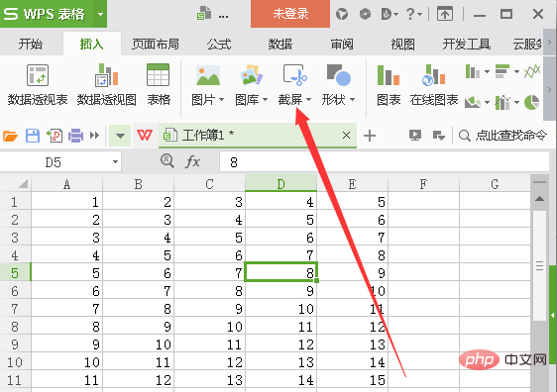Switch to the 开始 tab
Image resolution: width=557 pixels, height=392 pixels.
[30, 45]
